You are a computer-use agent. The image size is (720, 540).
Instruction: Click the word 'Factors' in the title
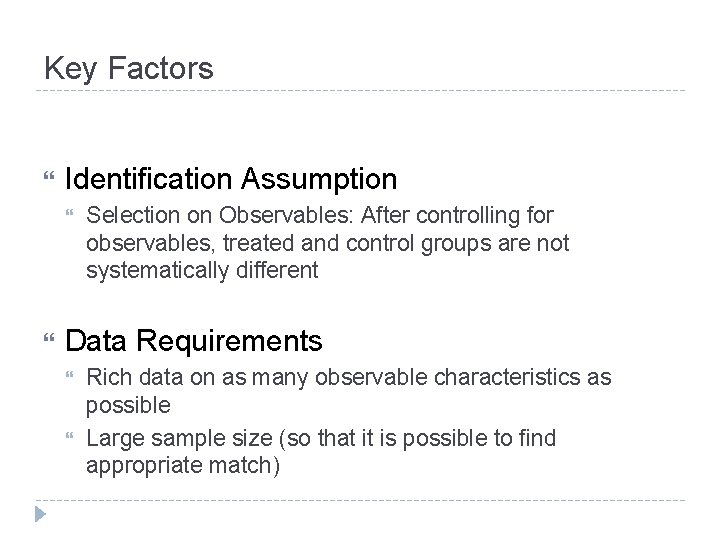161,68
